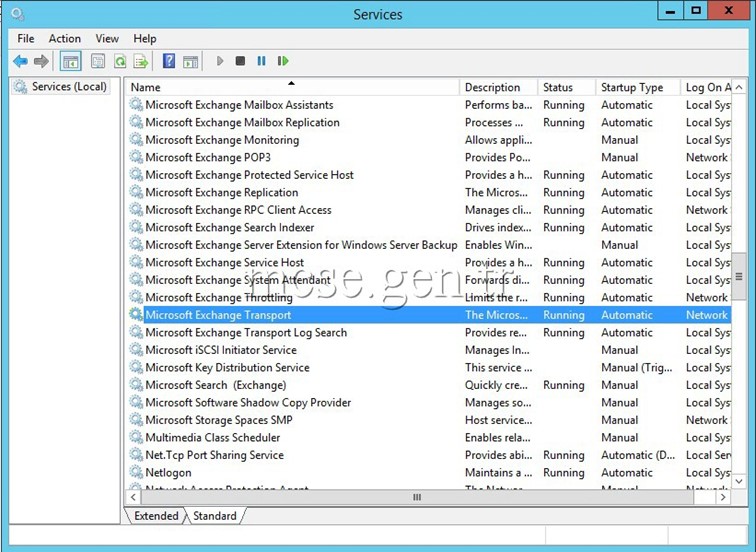756x552 pixels.
Task: Open the Help menu
Action: (x=145, y=39)
